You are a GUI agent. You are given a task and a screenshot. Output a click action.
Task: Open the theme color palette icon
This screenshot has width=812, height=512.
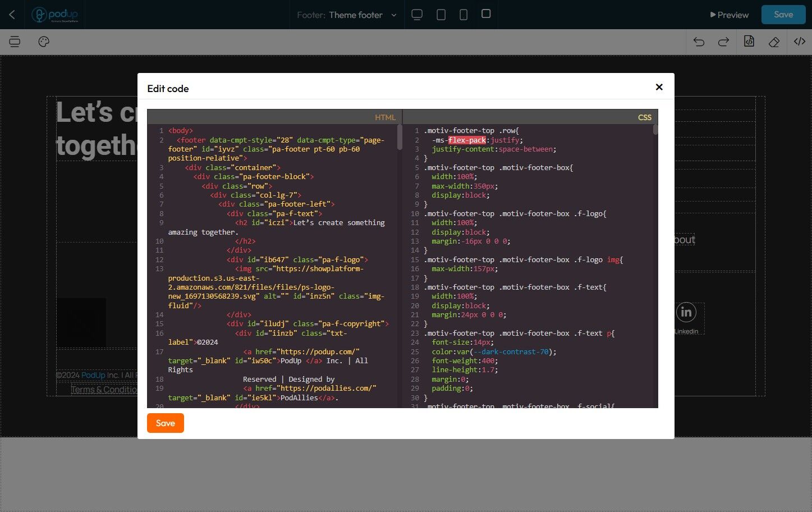click(44, 42)
